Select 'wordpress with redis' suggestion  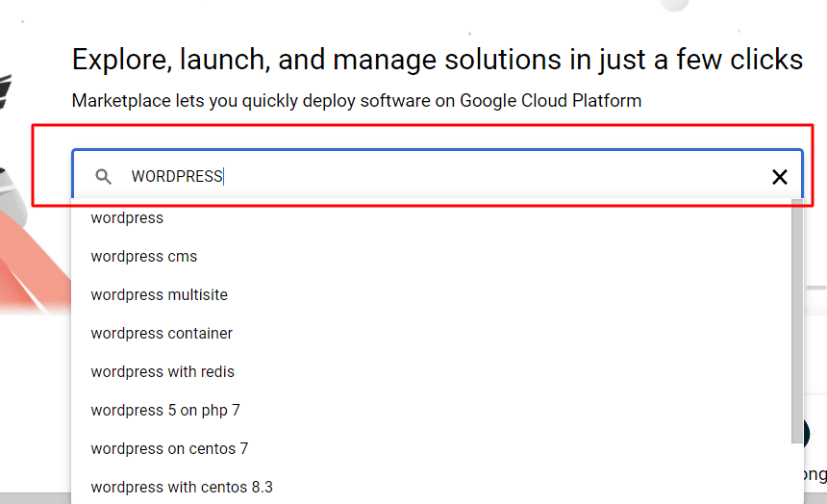[x=432, y=372]
